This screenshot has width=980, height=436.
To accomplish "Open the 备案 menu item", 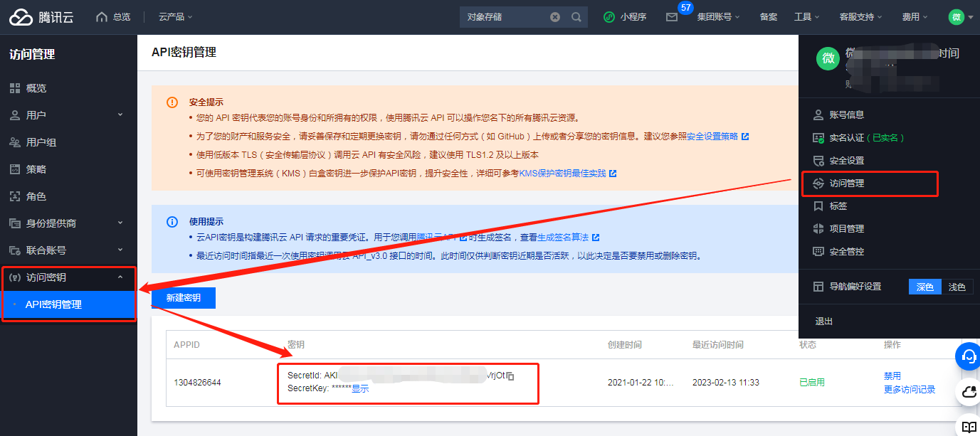I will [769, 17].
